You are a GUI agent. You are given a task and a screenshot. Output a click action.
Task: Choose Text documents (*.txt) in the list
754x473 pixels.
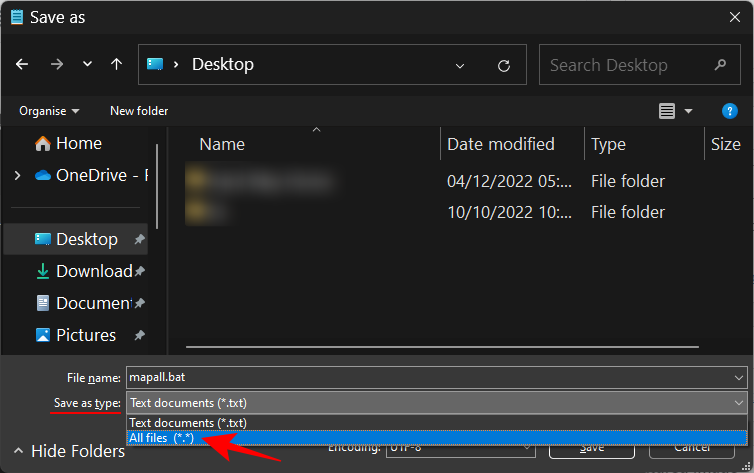pyautogui.click(x=437, y=423)
